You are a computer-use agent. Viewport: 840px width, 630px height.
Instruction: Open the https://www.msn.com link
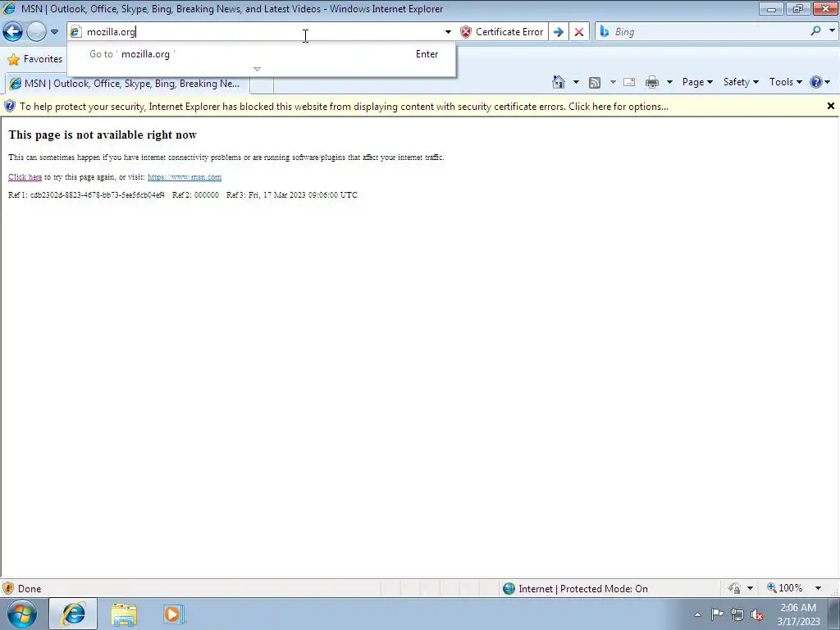[185, 177]
